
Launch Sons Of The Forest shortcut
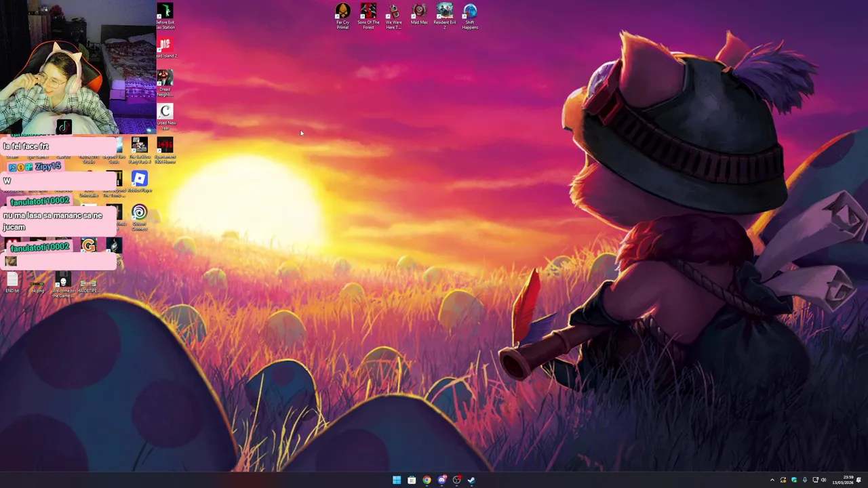pyautogui.click(x=368, y=16)
